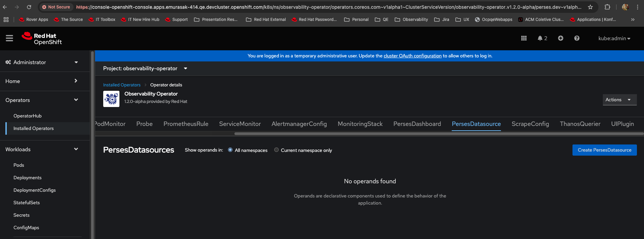Switch to the UIPlugin tab

click(x=622, y=124)
